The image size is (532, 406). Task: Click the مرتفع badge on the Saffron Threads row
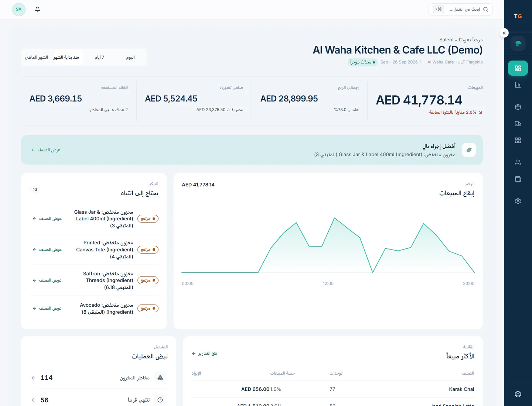[x=148, y=280]
